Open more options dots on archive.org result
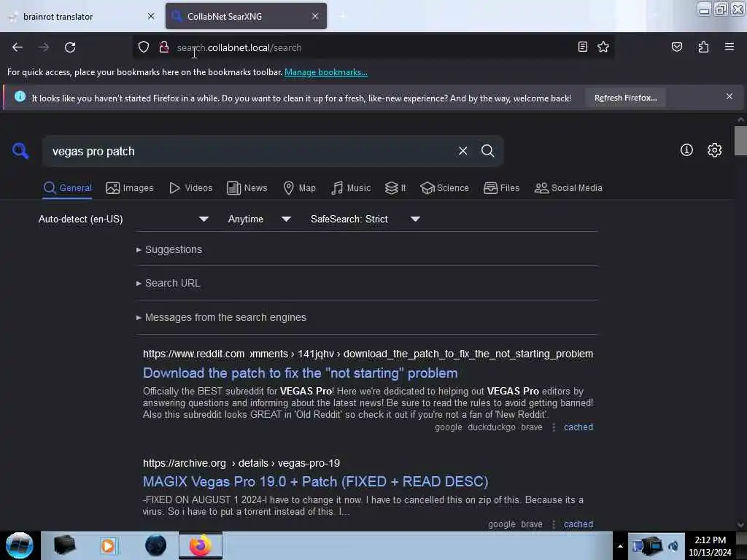 click(x=554, y=524)
